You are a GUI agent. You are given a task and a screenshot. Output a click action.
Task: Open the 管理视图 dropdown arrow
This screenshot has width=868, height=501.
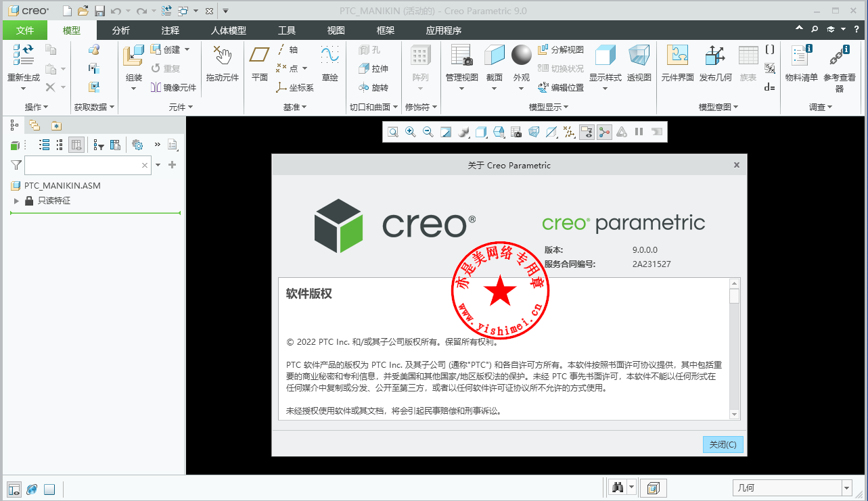click(462, 89)
